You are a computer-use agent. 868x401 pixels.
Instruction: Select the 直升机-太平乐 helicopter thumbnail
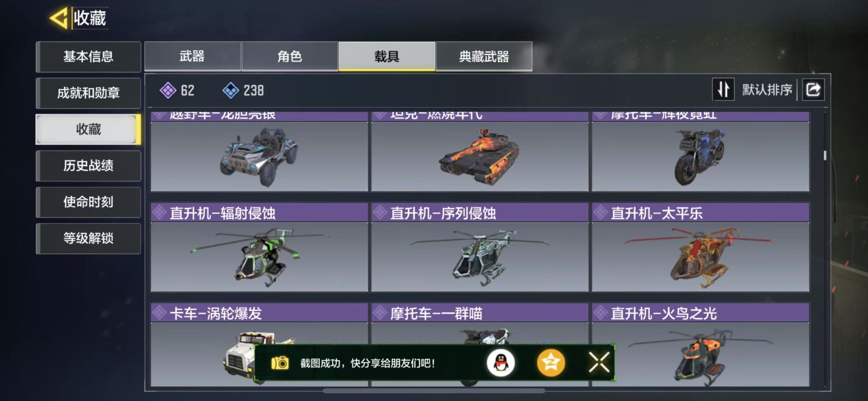[701, 257]
